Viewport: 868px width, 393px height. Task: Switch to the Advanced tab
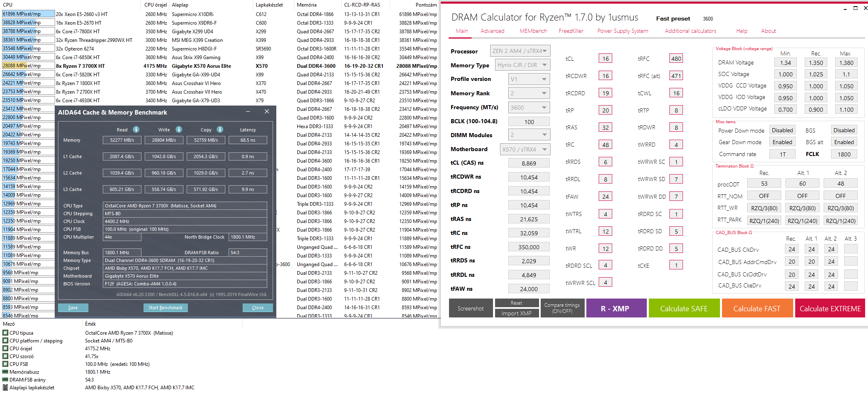coord(492,31)
